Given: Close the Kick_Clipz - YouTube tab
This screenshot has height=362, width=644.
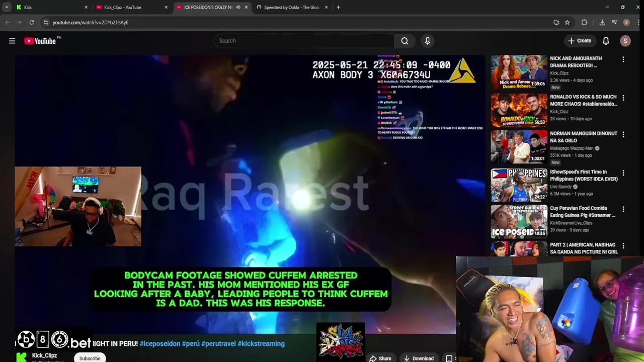Looking at the screenshot, I should coord(166,7).
